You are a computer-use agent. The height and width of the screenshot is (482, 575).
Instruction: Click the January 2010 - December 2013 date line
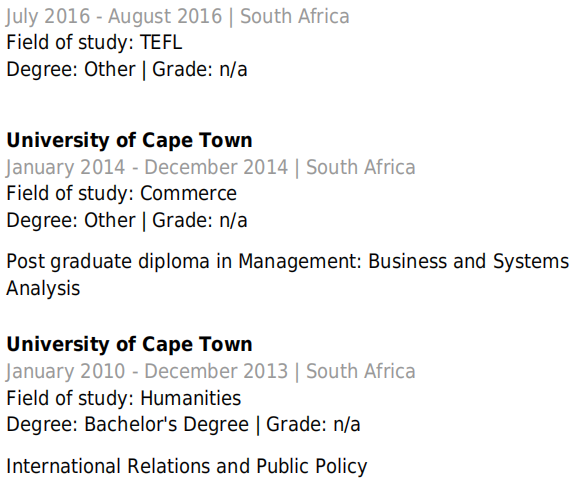(x=210, y=371)
